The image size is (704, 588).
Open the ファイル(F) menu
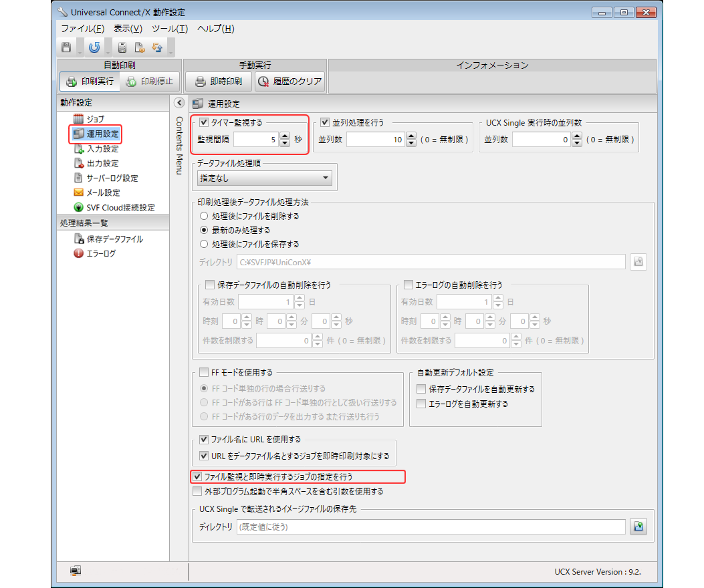point(83,29)
